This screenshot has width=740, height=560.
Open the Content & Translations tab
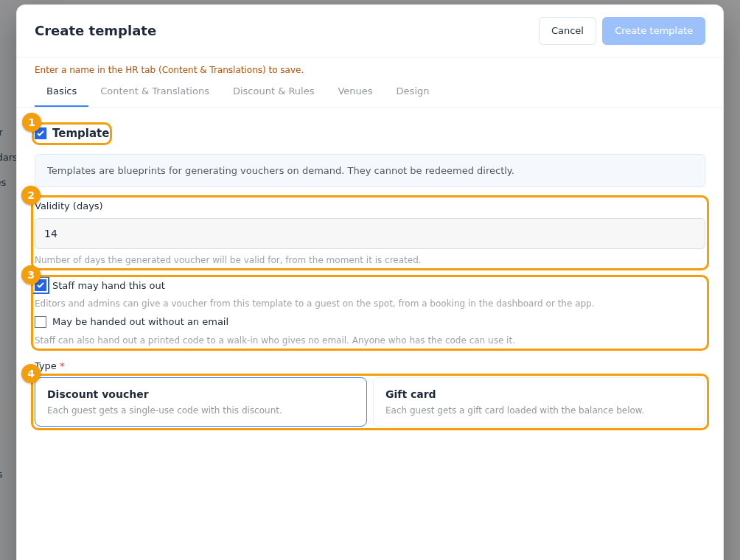[x=155, y=91]
